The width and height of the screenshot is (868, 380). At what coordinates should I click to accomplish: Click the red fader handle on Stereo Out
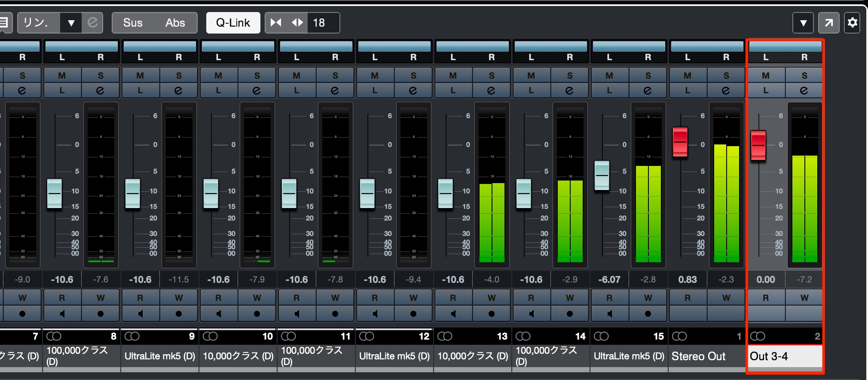(x=680, y=142)
